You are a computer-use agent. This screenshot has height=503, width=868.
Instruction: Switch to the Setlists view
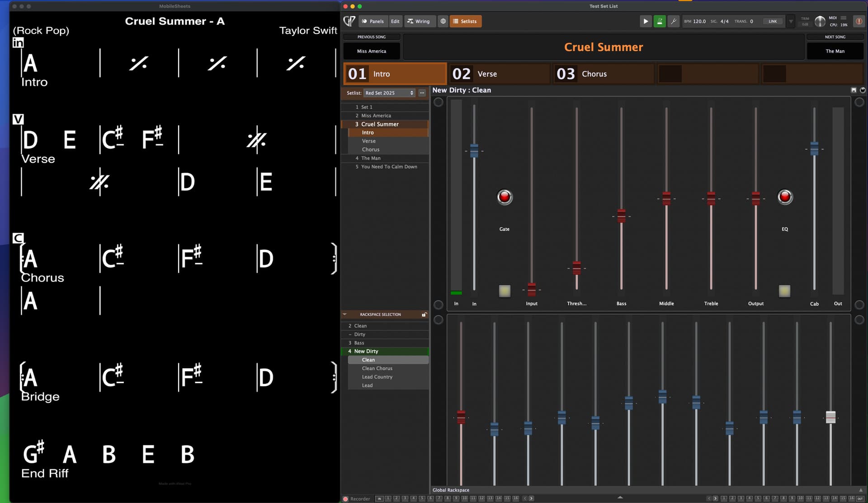point(465,21)
